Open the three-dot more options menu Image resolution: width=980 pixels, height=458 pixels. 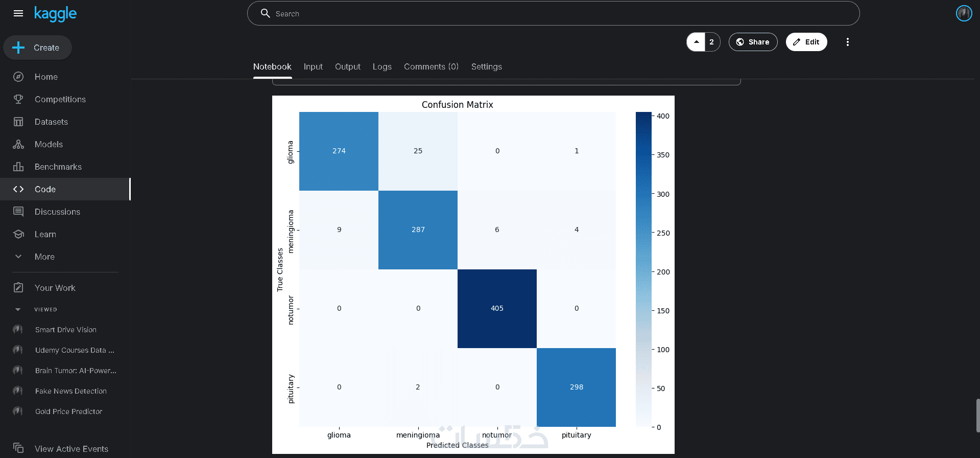coord(847,42)
